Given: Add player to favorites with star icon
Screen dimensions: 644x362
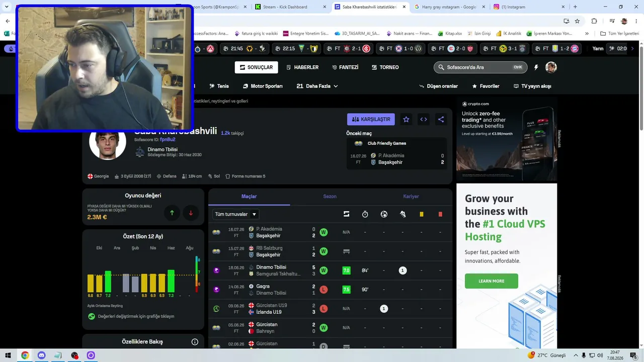Looking at the screenshot, I should coord(406,119).
